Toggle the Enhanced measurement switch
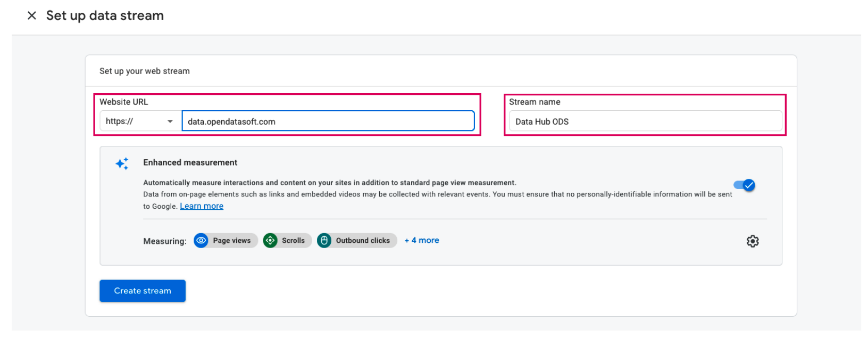This screenshot has height=353, width=868. (744, 185)
